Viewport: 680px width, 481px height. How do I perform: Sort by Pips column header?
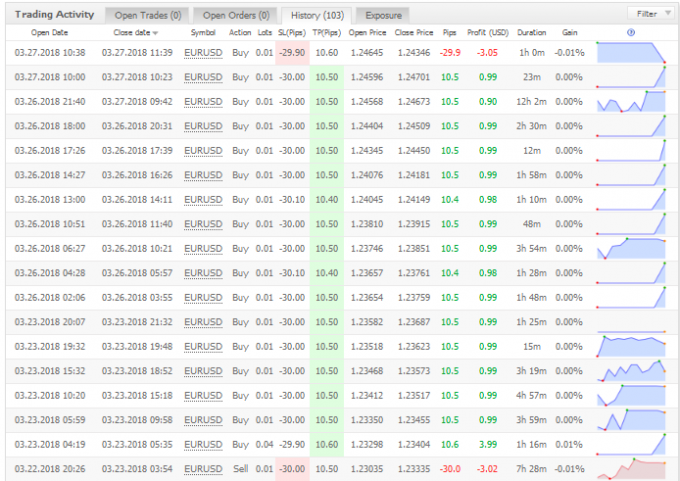pos(450,33)
